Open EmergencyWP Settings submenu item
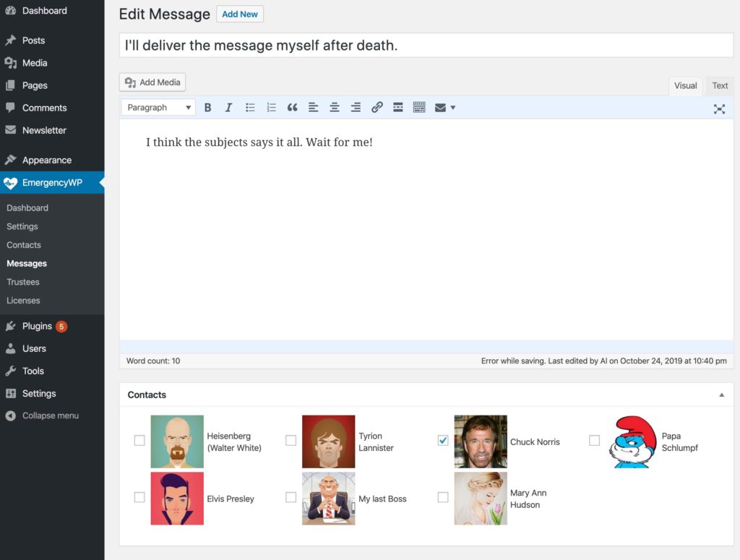The image size is (740, 560). [22, 226]
